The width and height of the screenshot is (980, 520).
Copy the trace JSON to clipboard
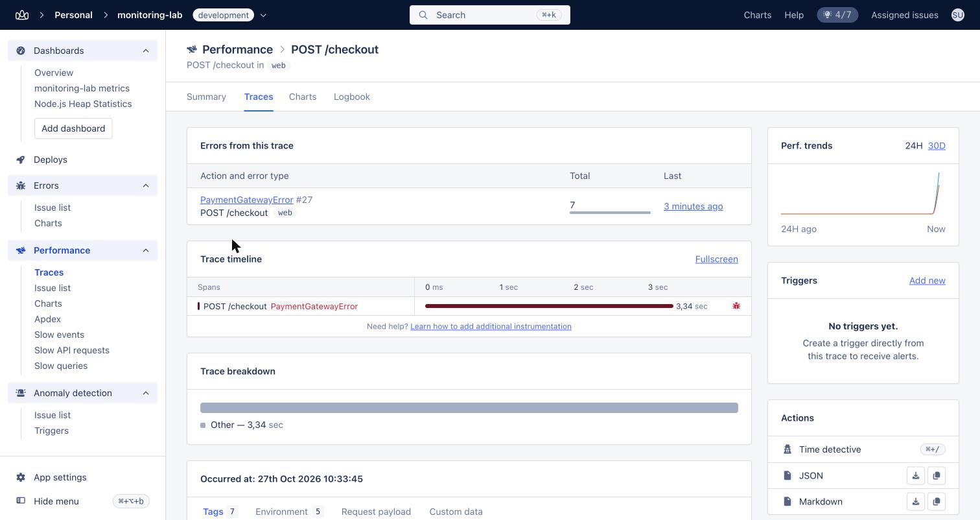(937, 476)
